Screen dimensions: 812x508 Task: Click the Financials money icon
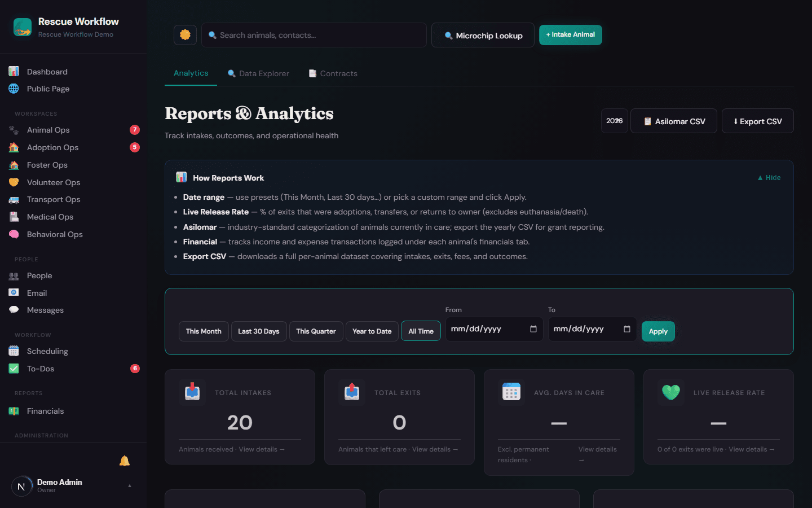click(14, 411)
